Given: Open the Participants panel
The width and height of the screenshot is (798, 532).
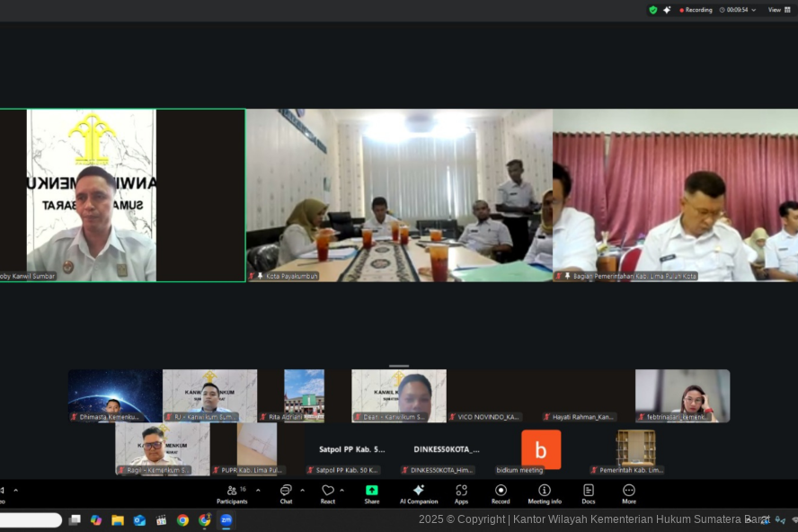Looking at the screenshot, I should click(232, 493).
